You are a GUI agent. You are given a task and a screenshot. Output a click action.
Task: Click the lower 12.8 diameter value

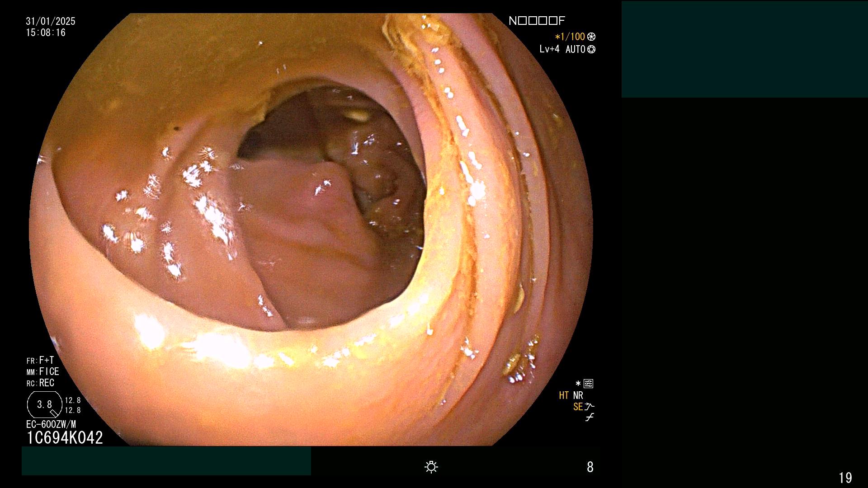point(73,410)
